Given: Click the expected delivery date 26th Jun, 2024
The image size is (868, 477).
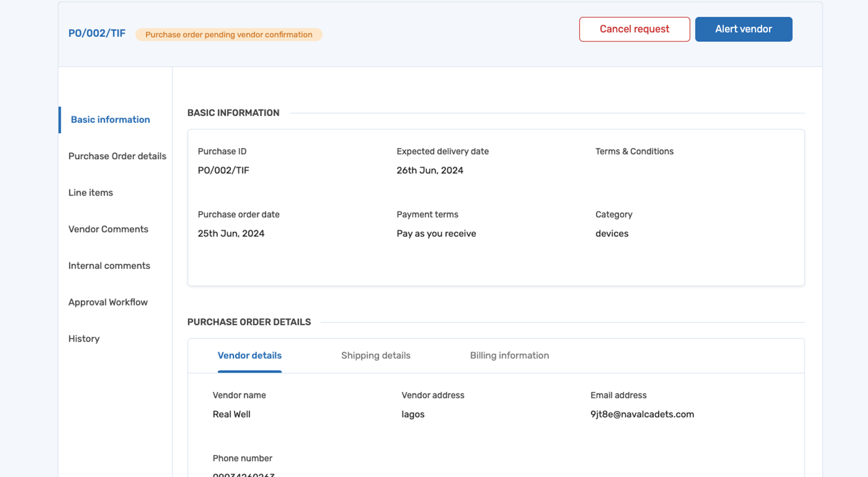Looking at the screenshot, I should click(x=429, y=170).
